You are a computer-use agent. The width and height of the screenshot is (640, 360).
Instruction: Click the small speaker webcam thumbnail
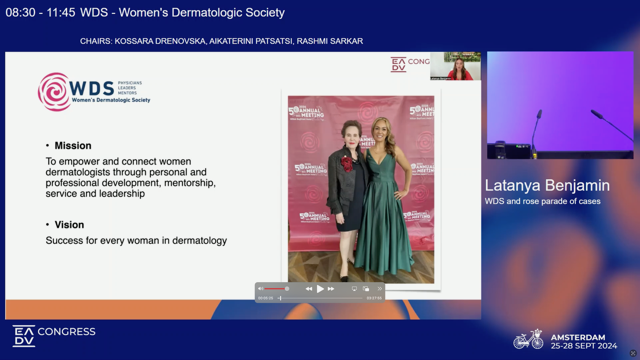coord(455,66)
